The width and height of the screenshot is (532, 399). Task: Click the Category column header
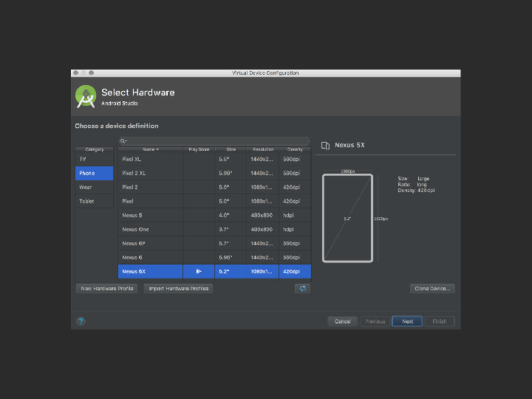point(94,149)
